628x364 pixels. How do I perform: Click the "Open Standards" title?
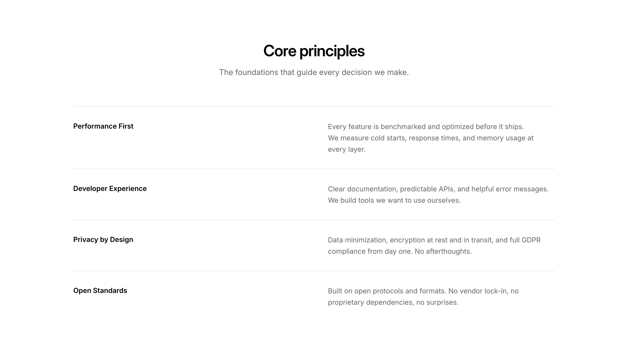pos(100,291)
